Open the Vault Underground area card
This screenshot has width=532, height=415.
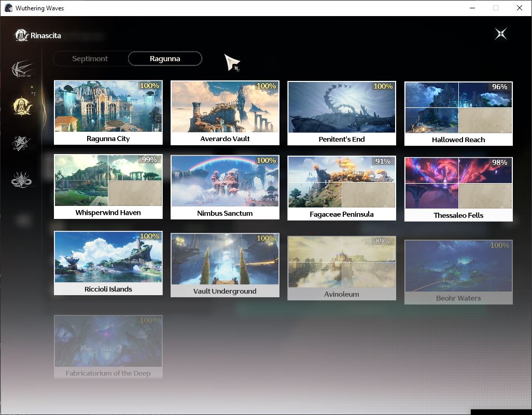(x=225, y=265)
